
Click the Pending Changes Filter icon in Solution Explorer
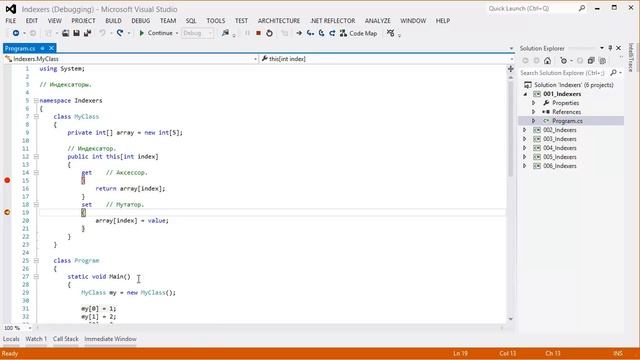564,61
